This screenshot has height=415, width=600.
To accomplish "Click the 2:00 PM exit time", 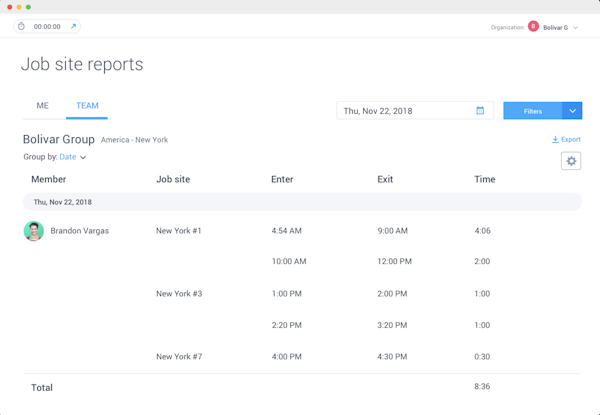I will pos(392,294).
